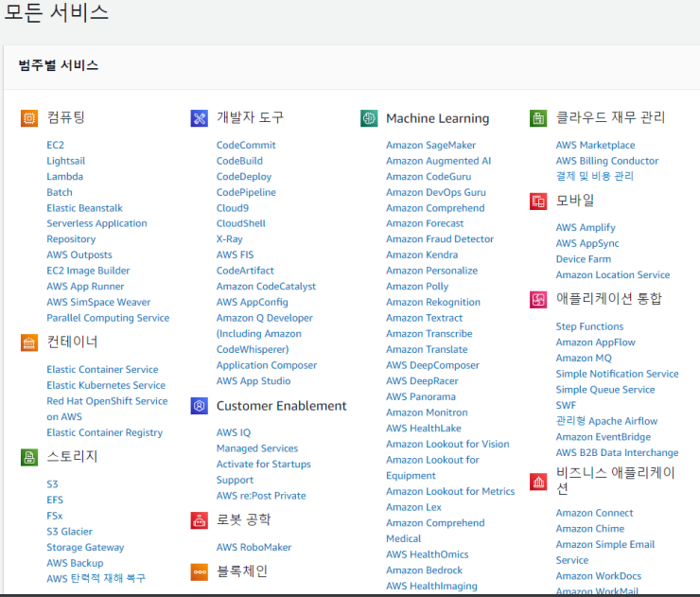Select Amazon Kendra
This screenshot has width=700, height=597.
tap(422, 255)
